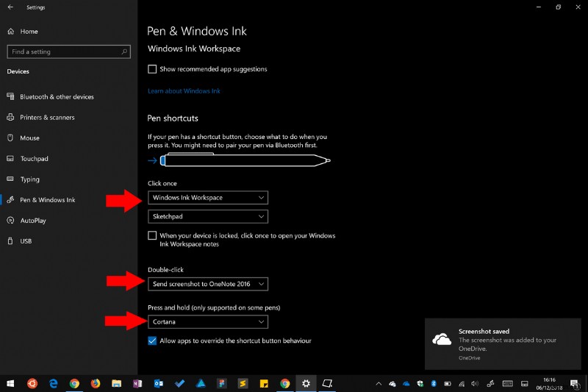
Task: Click the white OneDrive cloud tray icon
Action: point(392,383)
